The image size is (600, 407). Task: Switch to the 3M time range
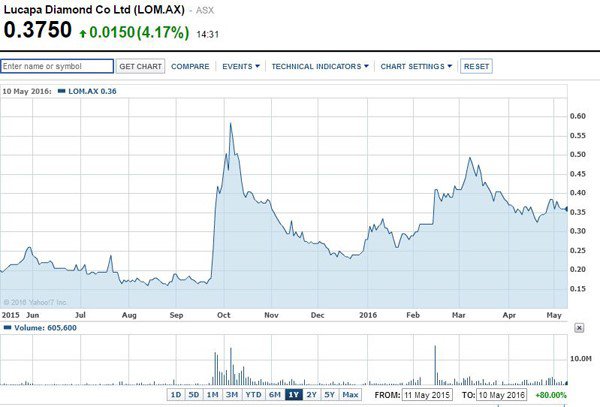232,394
